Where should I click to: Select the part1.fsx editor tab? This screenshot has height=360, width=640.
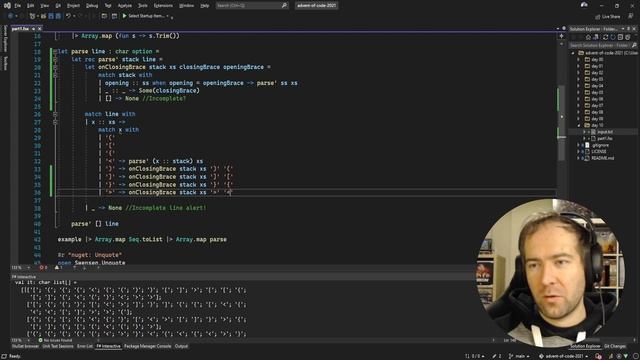[20, 29]
